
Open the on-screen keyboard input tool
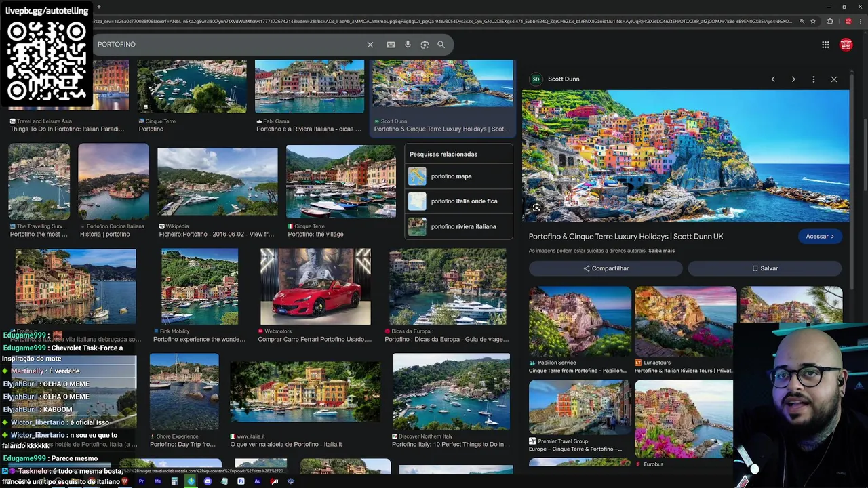coord(391,45)
